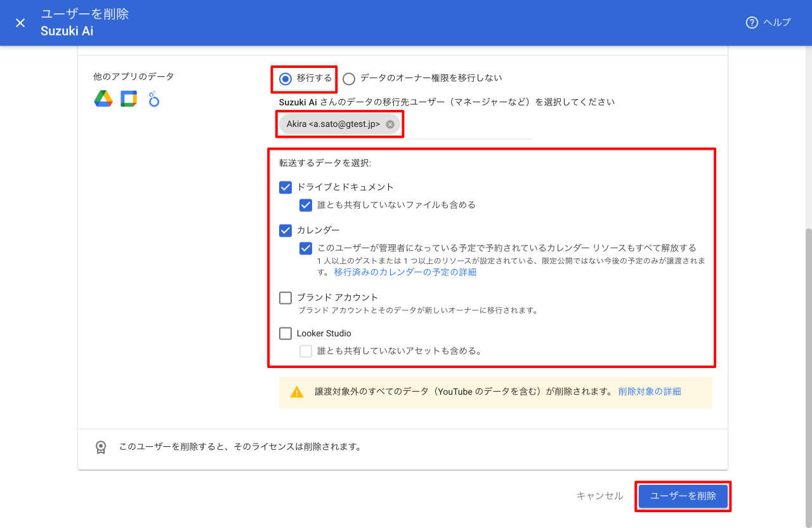Click the Google Calendar icon
Image resolution: width=812 pixels, height=528 pixels.
(129, 98)
